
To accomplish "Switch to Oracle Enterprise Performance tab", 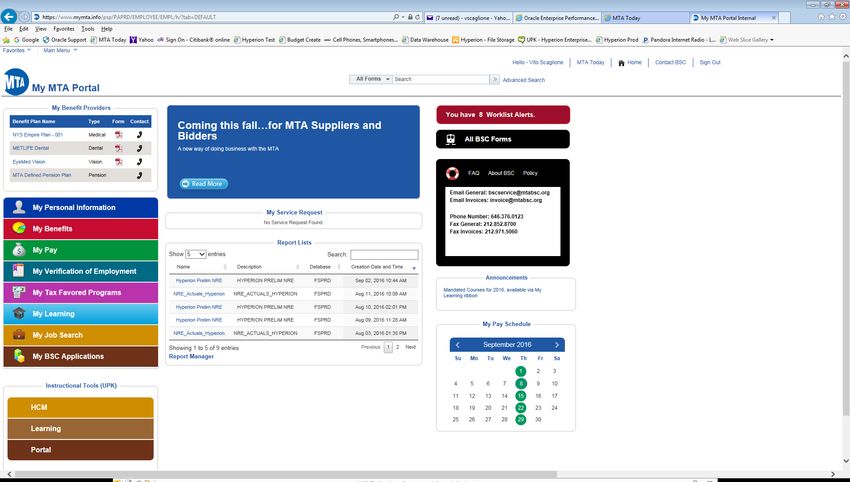I will click(x=557, y=18).
